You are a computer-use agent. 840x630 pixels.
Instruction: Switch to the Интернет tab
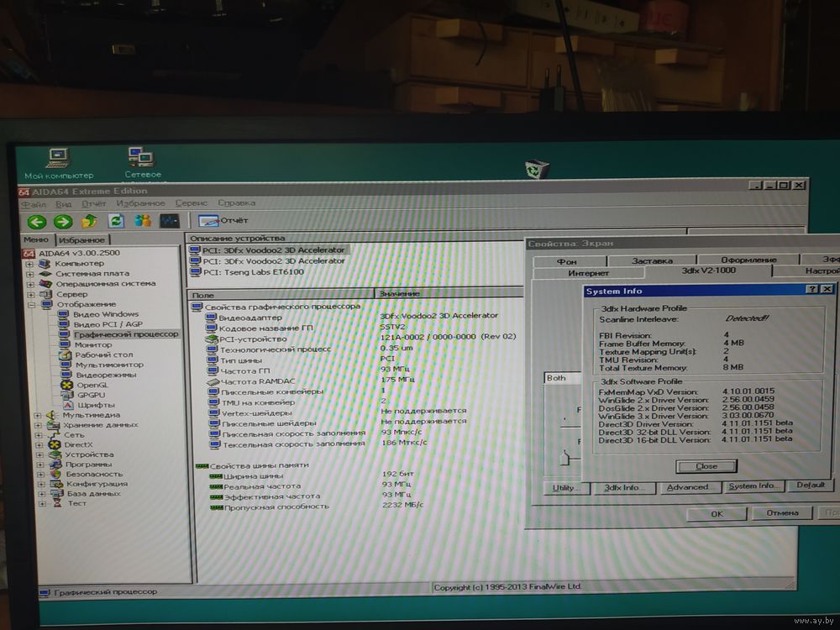point(588,273)
